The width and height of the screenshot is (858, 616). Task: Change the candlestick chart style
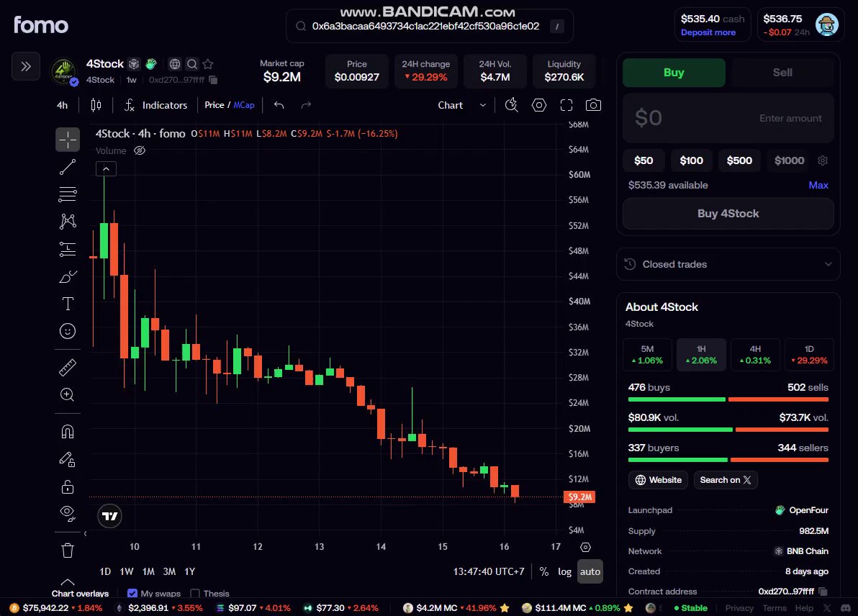pos(96,105)
